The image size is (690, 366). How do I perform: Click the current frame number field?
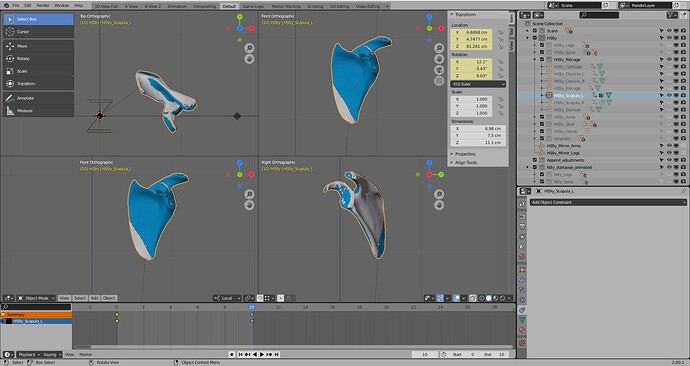pos(425,354)
